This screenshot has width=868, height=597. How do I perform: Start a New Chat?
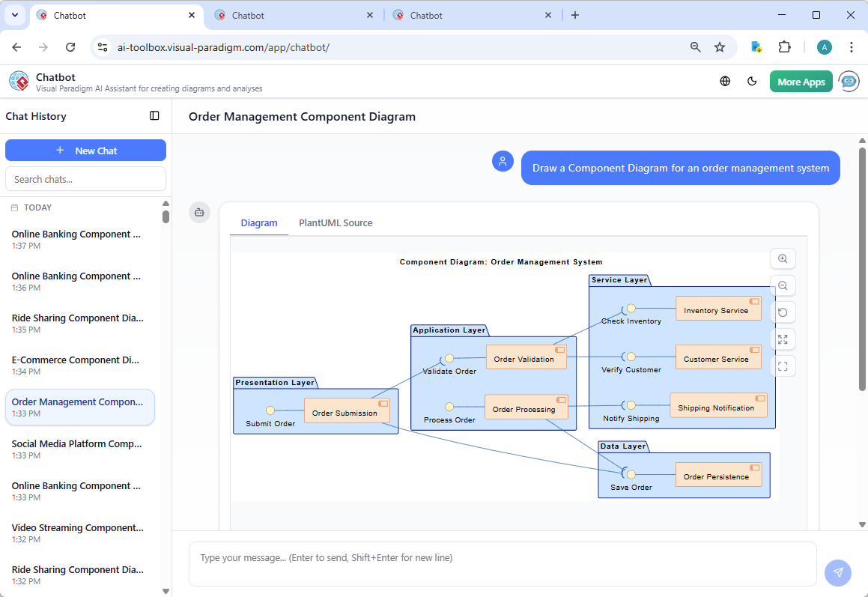[85, 150]
